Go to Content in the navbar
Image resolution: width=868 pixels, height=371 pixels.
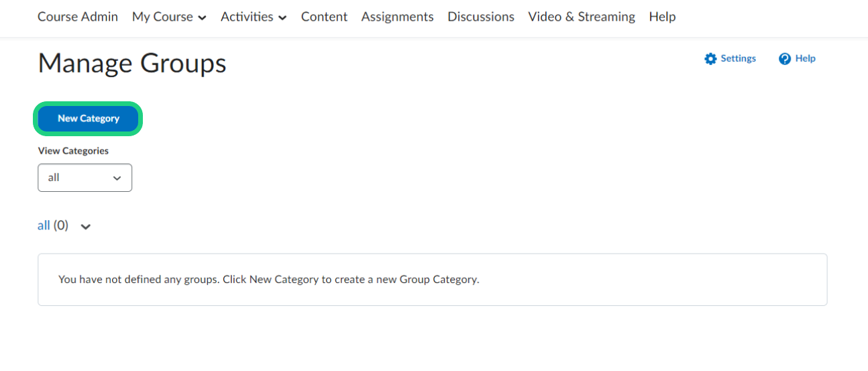324,17
